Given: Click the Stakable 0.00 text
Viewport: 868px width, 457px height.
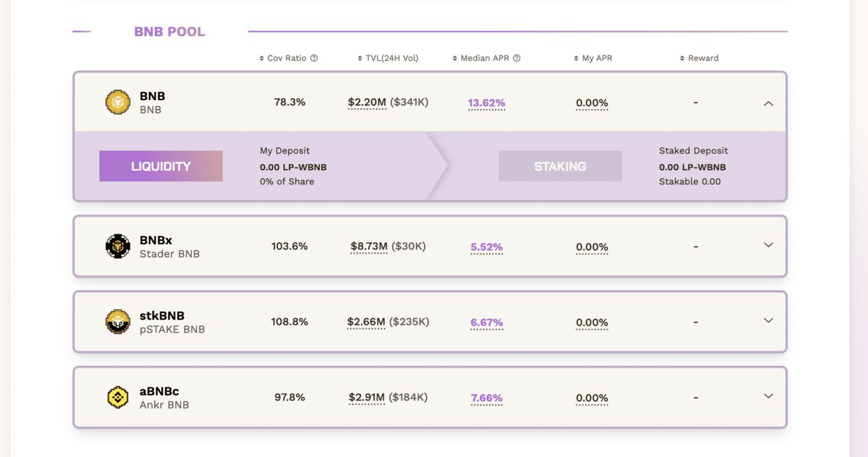Looking at the screenshot, I should coord(690,181).
